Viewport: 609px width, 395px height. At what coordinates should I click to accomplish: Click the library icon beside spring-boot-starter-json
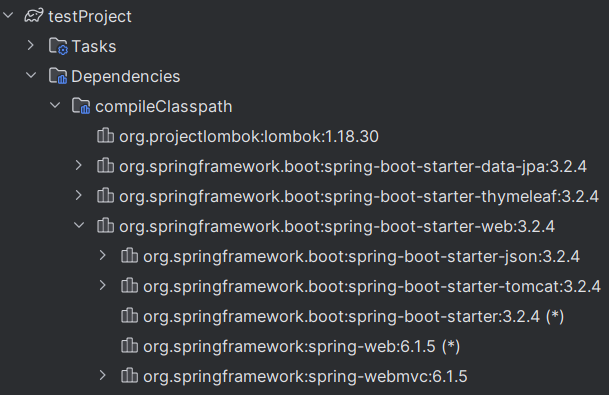(x=129, y=256)
